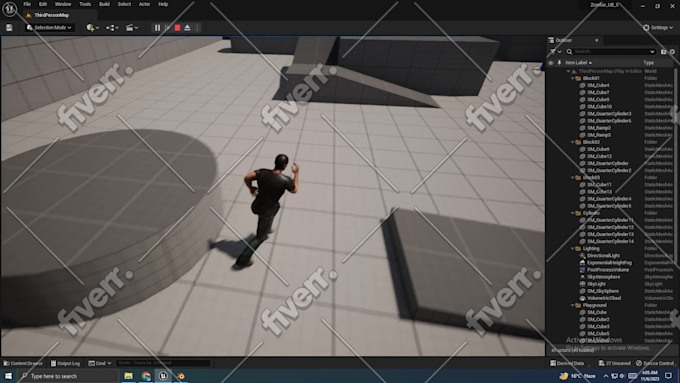
Task: Click the Save level icon in toolbar
Action: 9,27
